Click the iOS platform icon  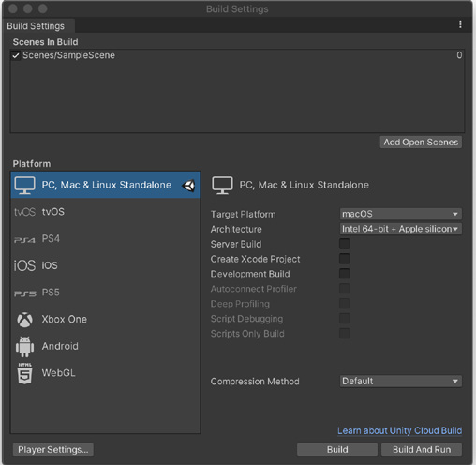24,265
